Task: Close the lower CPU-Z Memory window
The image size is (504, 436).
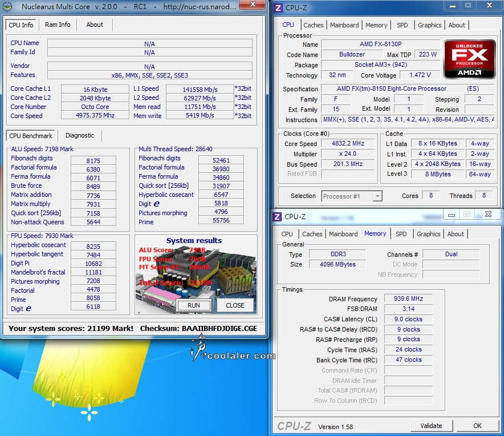Action: click(488, 215)
